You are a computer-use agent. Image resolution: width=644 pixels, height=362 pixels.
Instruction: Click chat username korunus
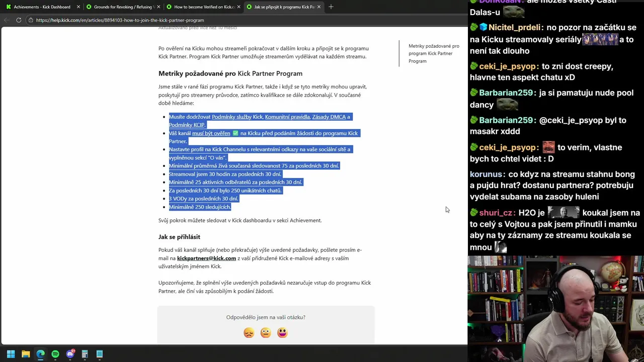pyautogui.click(x=486, y=174)
